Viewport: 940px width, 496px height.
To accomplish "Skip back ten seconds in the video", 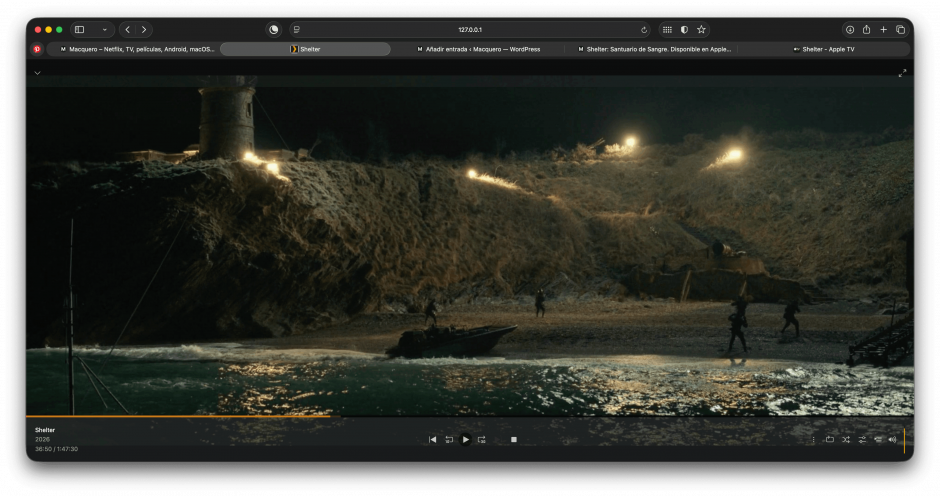I will [x=449, y=439].
